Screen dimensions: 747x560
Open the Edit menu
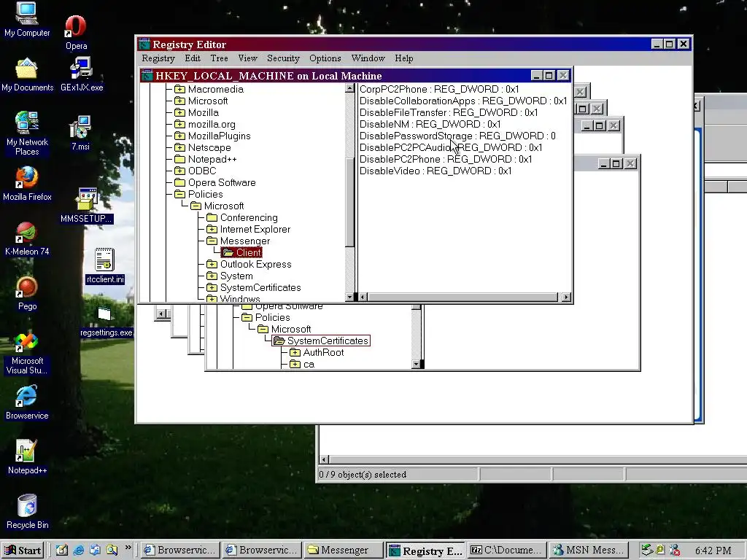click(x=193, y=58)
